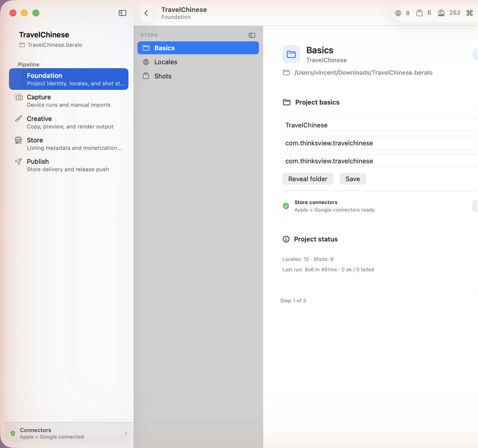Switch to the Locales step
Viewport: 478px width, 448px height.
[x=198, y=62]
